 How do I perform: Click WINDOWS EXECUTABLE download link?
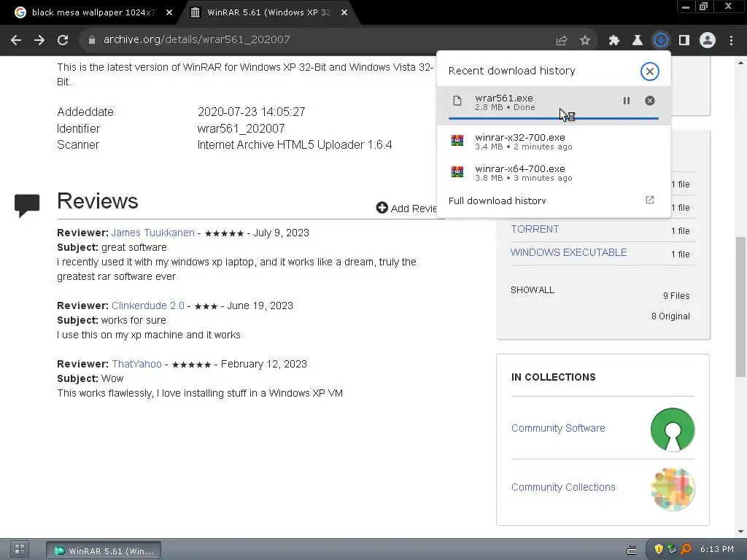[x=568, y=252]
